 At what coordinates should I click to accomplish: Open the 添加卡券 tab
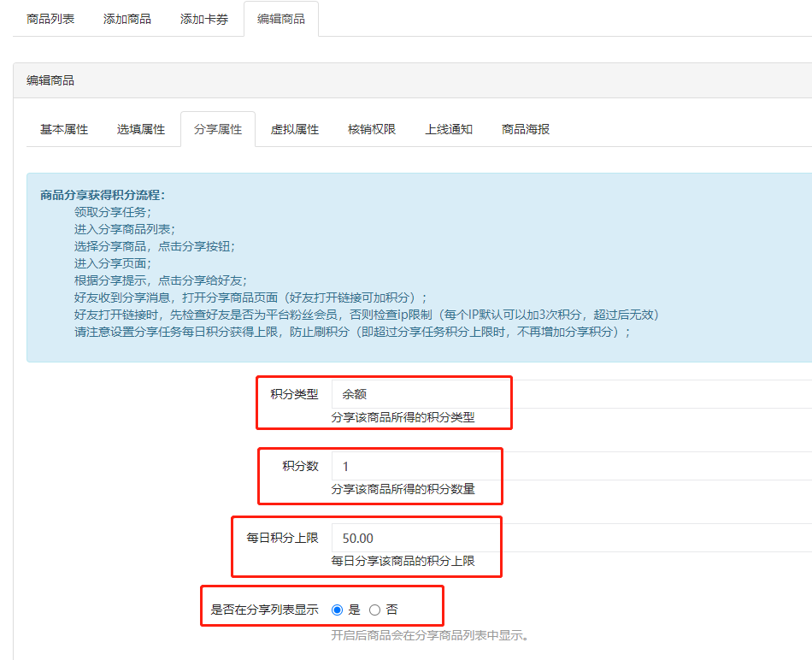click(x=204, y=19)
